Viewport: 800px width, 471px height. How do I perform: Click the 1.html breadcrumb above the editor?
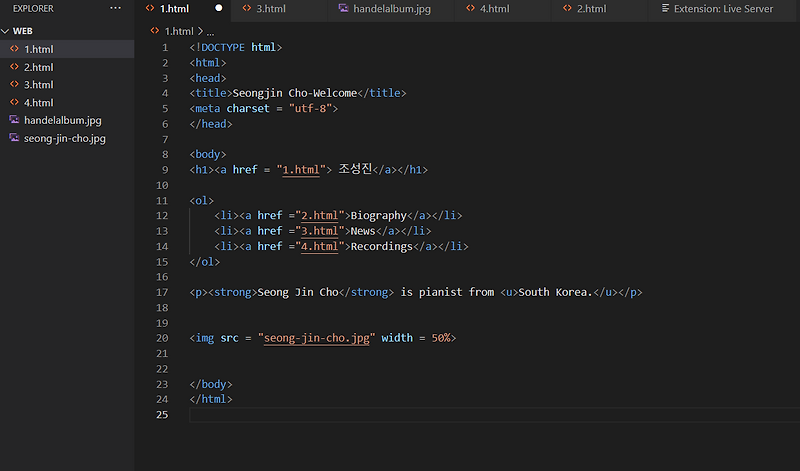click(x=178, y=31)
